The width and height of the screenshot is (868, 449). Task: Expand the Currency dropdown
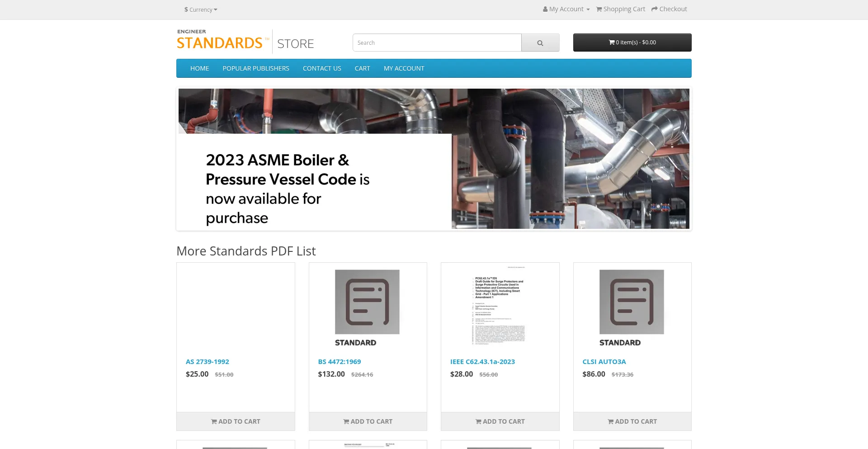(x=201, y=9)
